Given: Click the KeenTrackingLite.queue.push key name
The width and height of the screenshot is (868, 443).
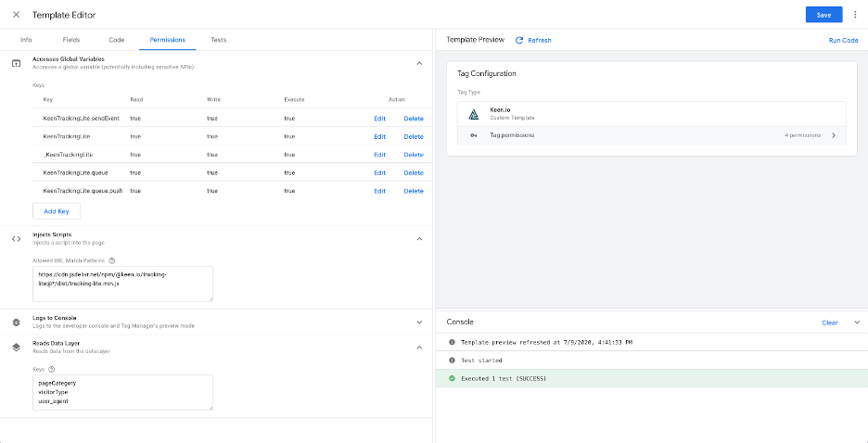Looking at the screenshot, I should 83,191.
